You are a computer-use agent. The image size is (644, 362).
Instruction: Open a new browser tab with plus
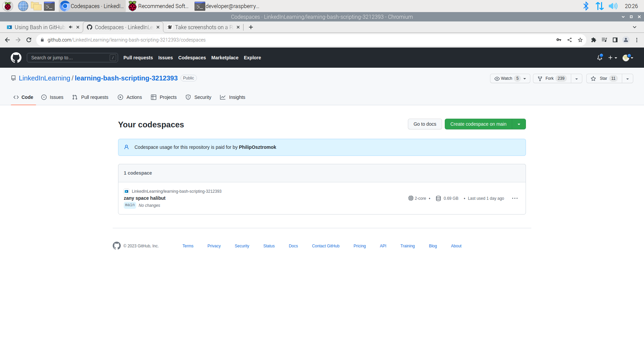click(251, 27)
